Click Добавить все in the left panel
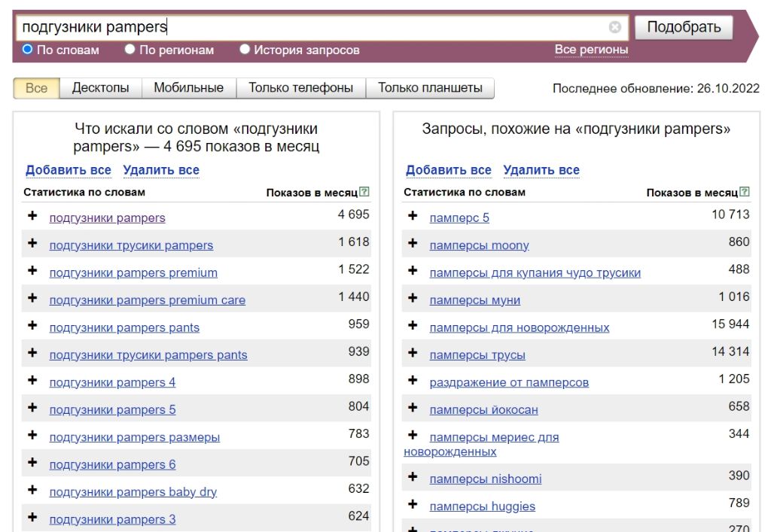The width and height of the screenshot is (771, 532). (x=69, y=170)
